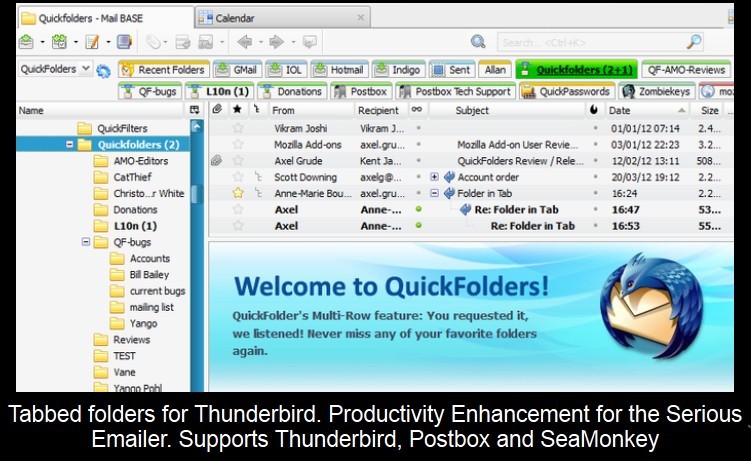Star the Vikram Joshi message
Viewport: 751px width, 461px height.
click(238, 128)
